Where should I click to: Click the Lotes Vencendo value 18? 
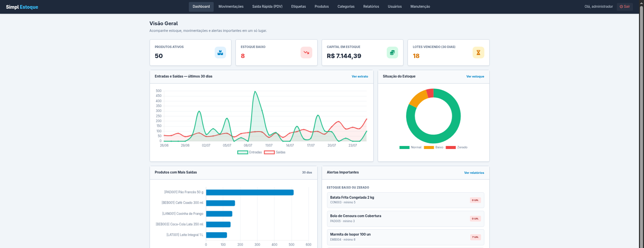click(416, 56)
